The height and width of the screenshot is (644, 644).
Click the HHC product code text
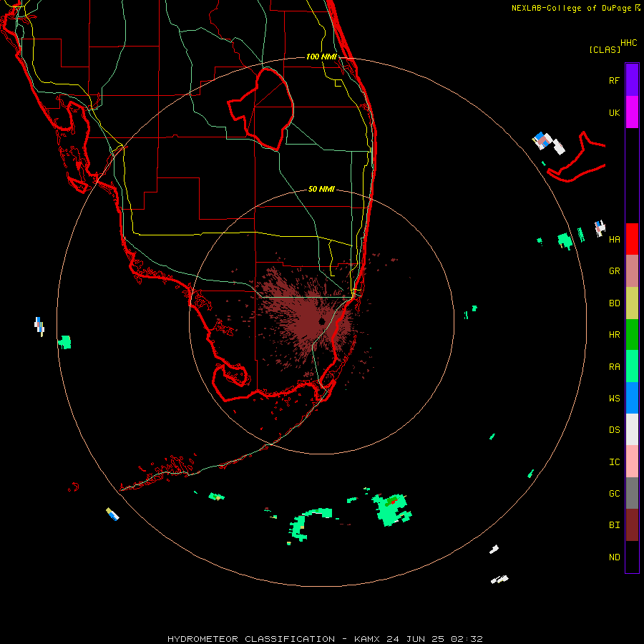(x=629, y=43)
